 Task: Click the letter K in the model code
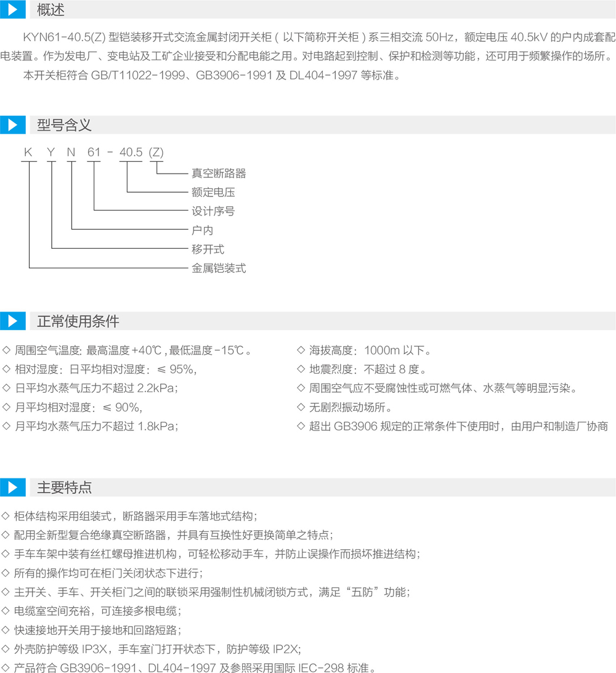click(27, 153)
